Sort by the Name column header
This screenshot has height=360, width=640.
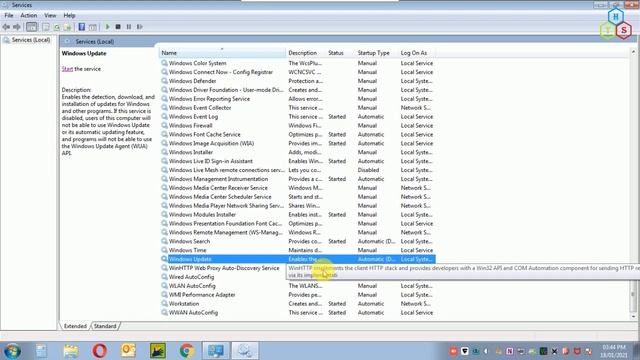(222, 53)
